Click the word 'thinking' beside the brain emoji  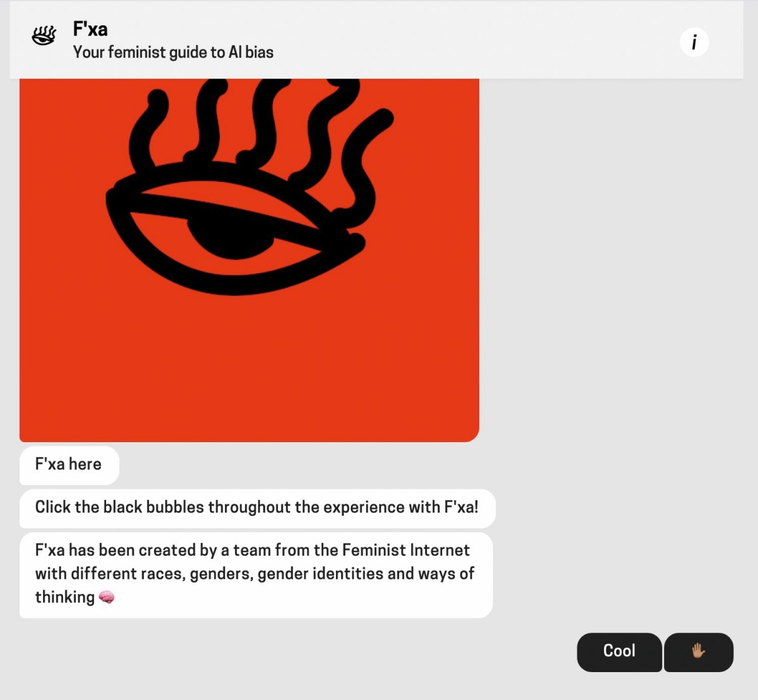(64, 598)
